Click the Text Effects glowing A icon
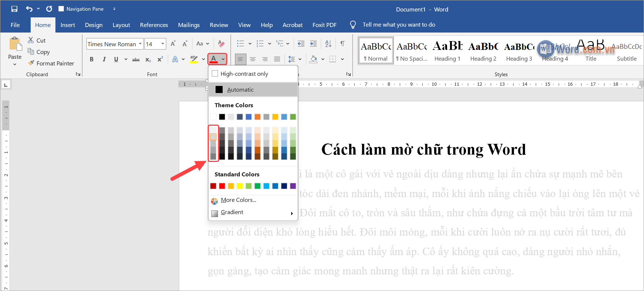This screenshot has height=291, width=644. coord(175,59)
